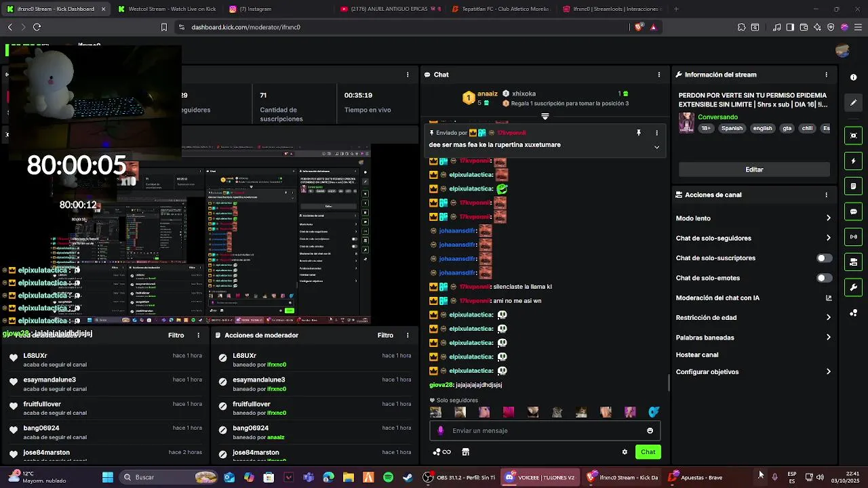
Task: Select the Spanish stream tag
Action: [732, 128]
